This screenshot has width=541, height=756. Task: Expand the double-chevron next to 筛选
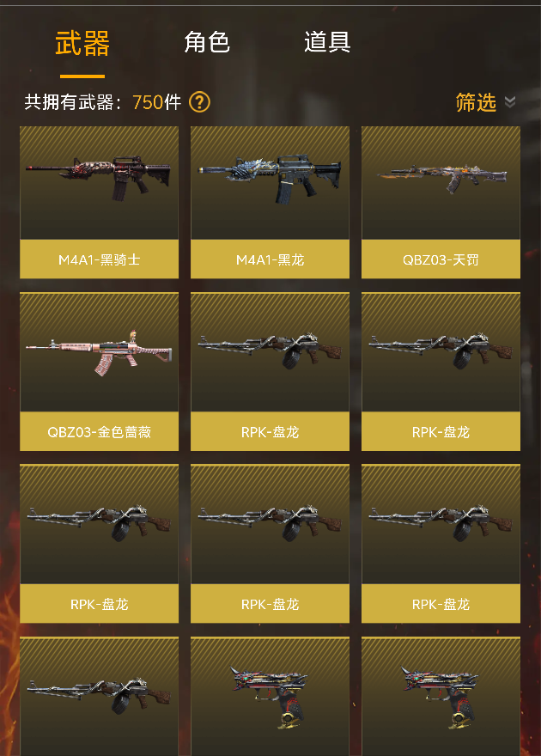[x=510, y=101]
